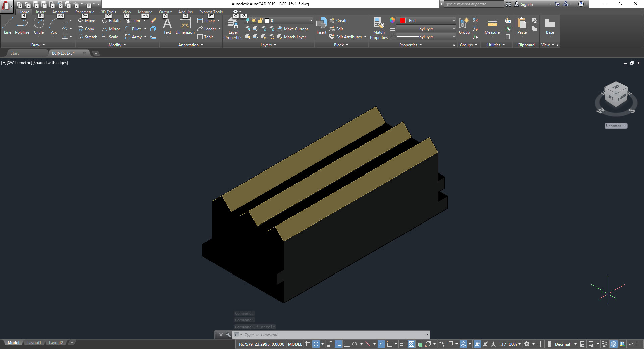This screenshot has width=644, height=349.
Task: Click the Sign In button
Action: 526,4
